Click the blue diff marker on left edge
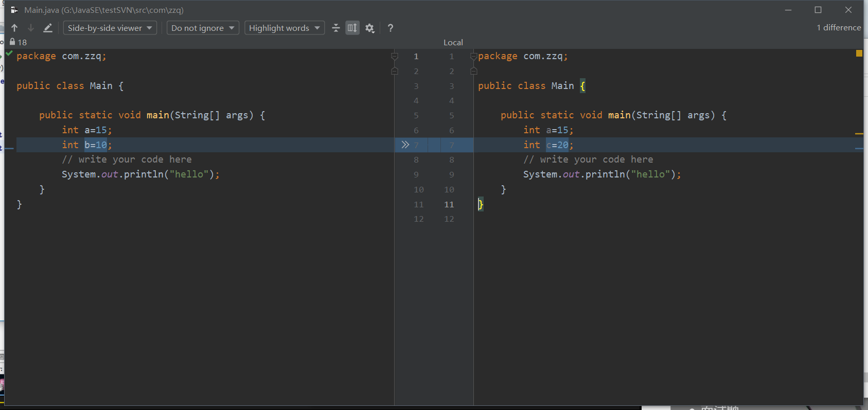Screen dimensions: 868x410 [x=9, y=148]
